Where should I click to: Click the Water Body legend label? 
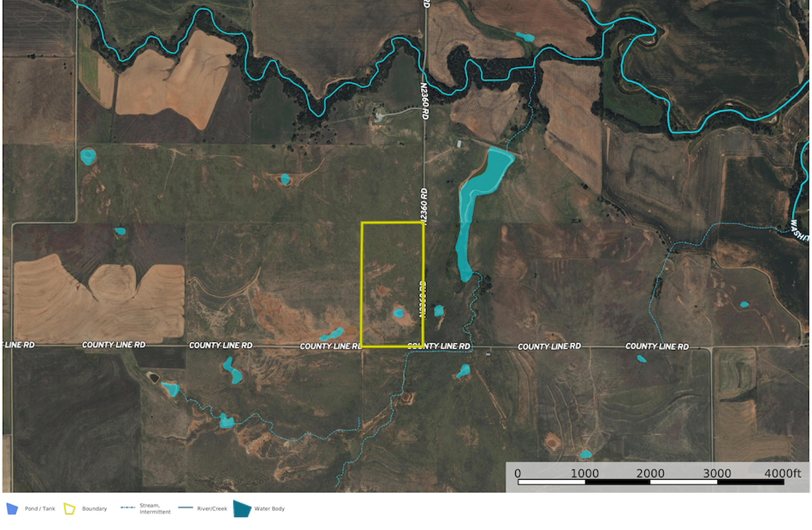point(269,509)
